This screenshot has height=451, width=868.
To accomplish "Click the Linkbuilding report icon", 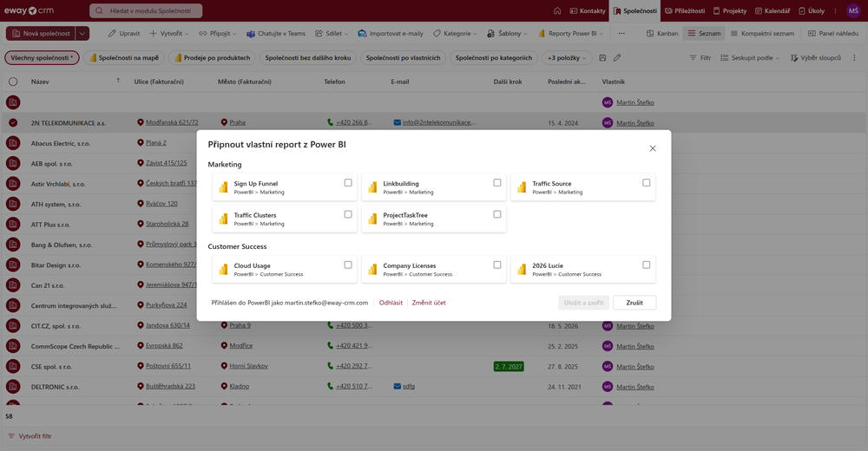I will tap(372, 187).
